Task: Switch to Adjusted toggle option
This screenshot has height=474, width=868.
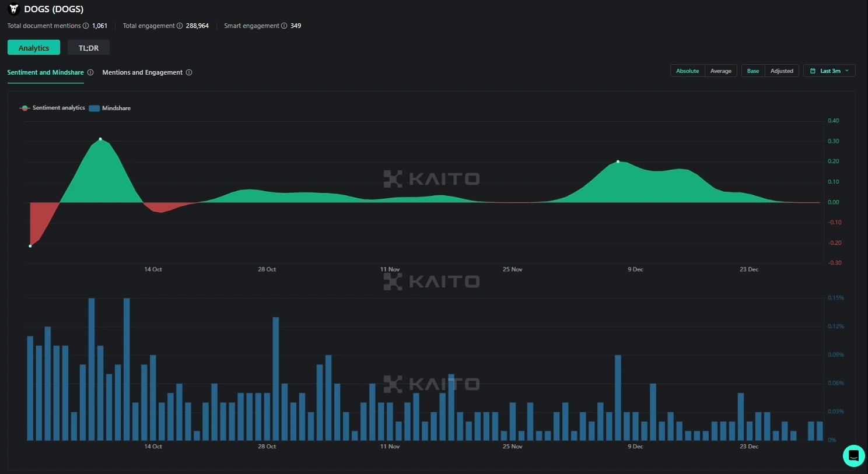Action: point(782,71)
